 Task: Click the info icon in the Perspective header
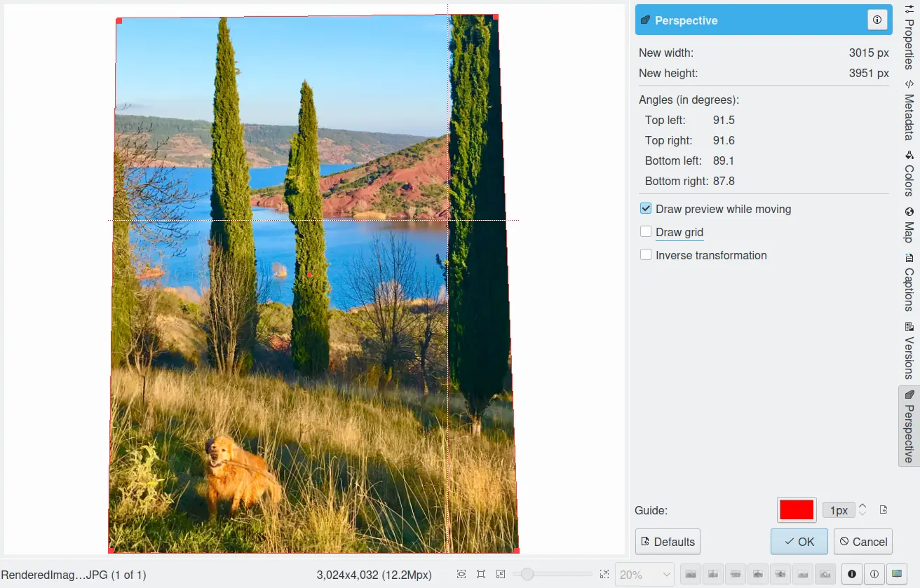pyautogui.click(x=877, y=20)
